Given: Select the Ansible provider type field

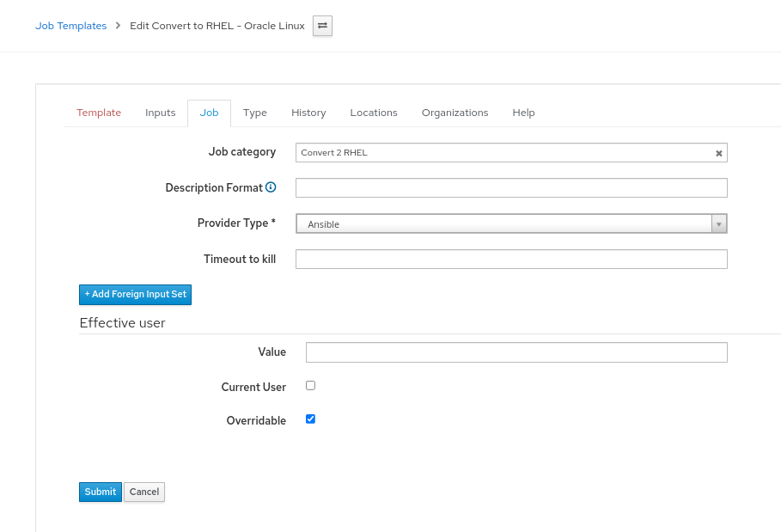Looking at the screenshot, I should click(x=503, y=224).
